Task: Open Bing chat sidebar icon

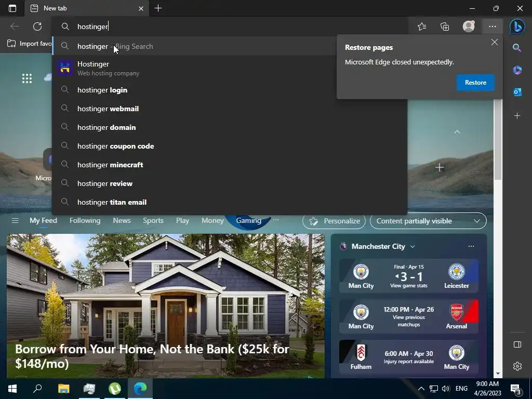Action: pyautogui.click(x=517, y=26)
